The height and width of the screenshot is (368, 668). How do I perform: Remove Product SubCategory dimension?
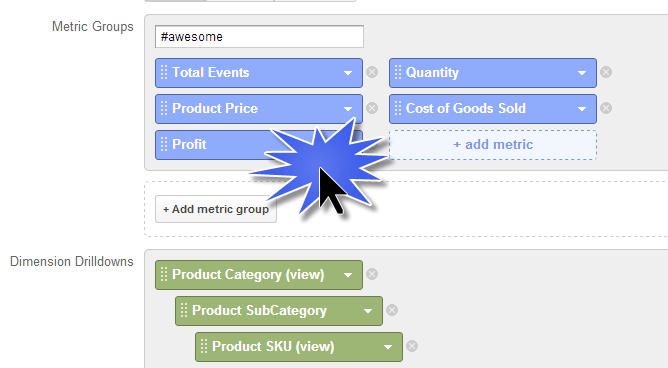[x=392, y=310]
